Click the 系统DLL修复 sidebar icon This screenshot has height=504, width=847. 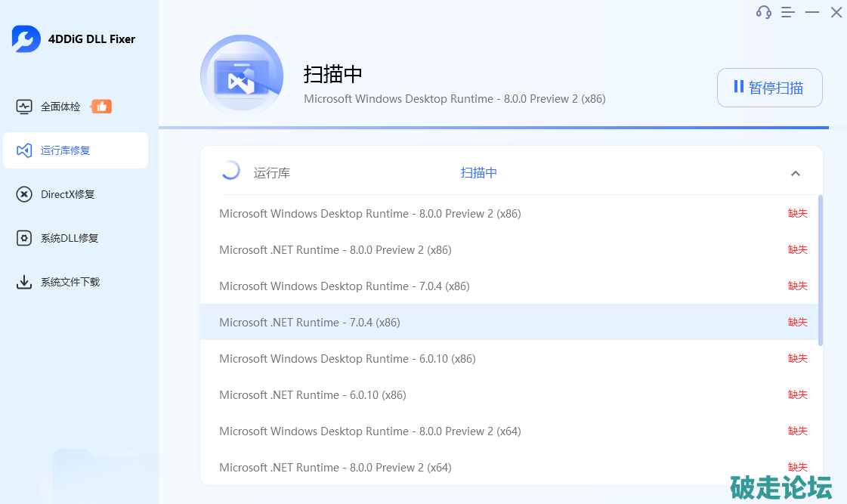coord(24,238)
